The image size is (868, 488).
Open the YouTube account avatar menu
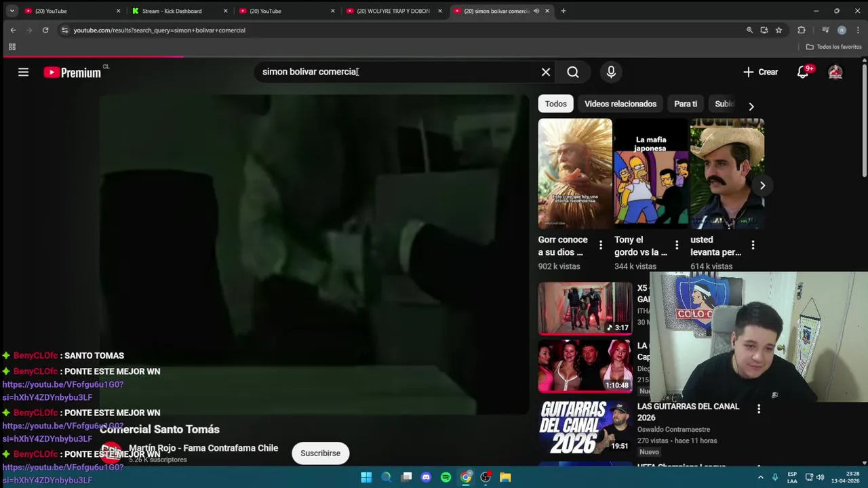tap(835, 72)
